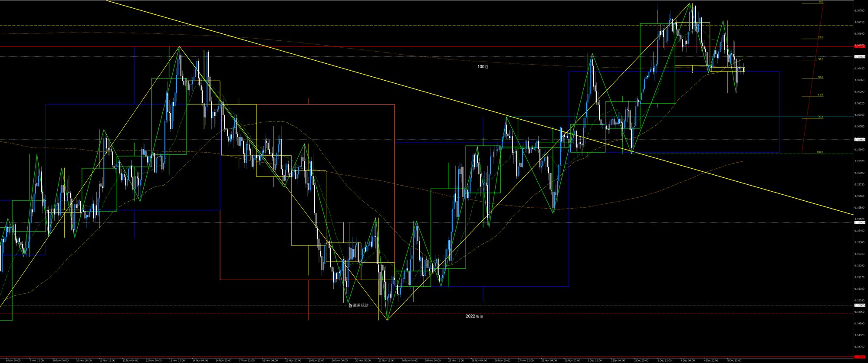The height and width of the screenshot is (363, 868).
Task: Select the Fibonacci 61.8 level label
Action: pyautogui.click(x=820, y=95)
